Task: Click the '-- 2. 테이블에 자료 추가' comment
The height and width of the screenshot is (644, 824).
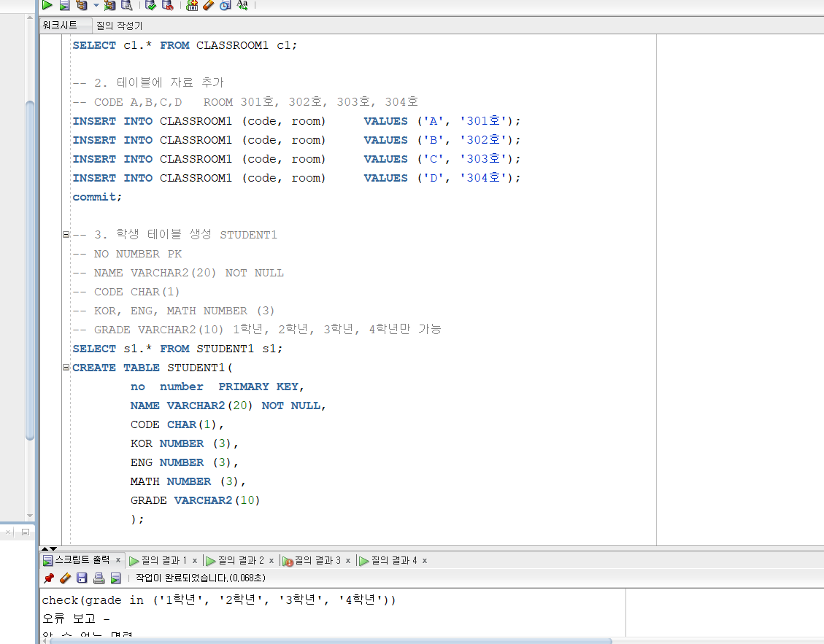Action: click(x=148, y=82)
